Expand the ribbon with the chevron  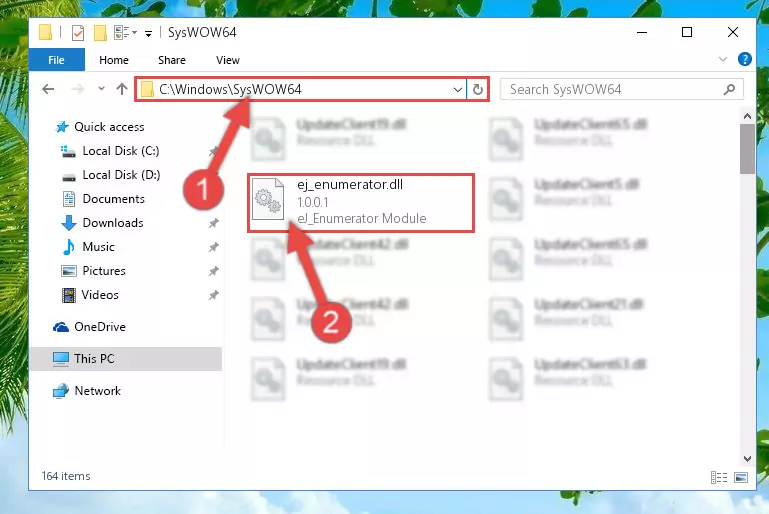pos(722,59)
